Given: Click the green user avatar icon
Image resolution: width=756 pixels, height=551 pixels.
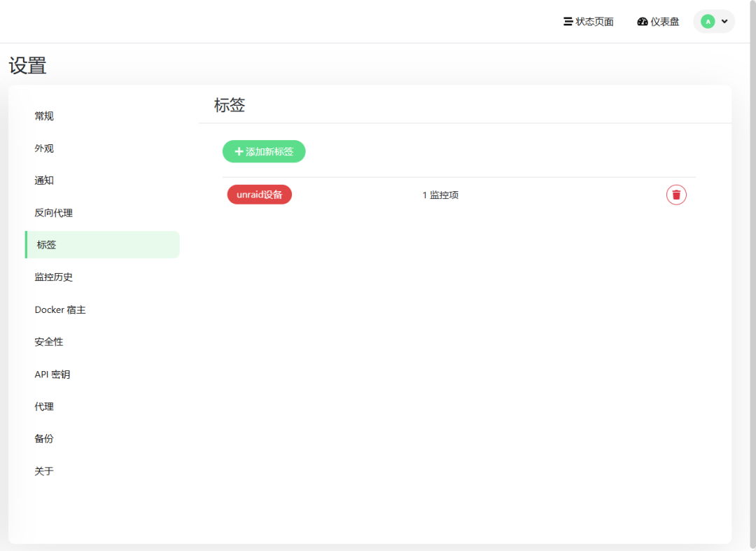Looking at the screenshot, I should pyautogui.click(x=708, y=22).
